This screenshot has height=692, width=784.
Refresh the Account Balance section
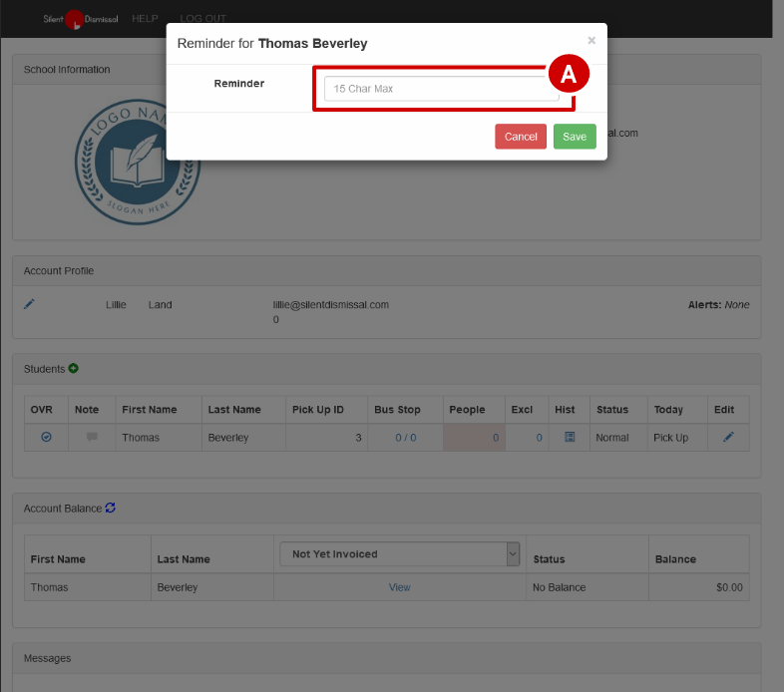point(111,508)
